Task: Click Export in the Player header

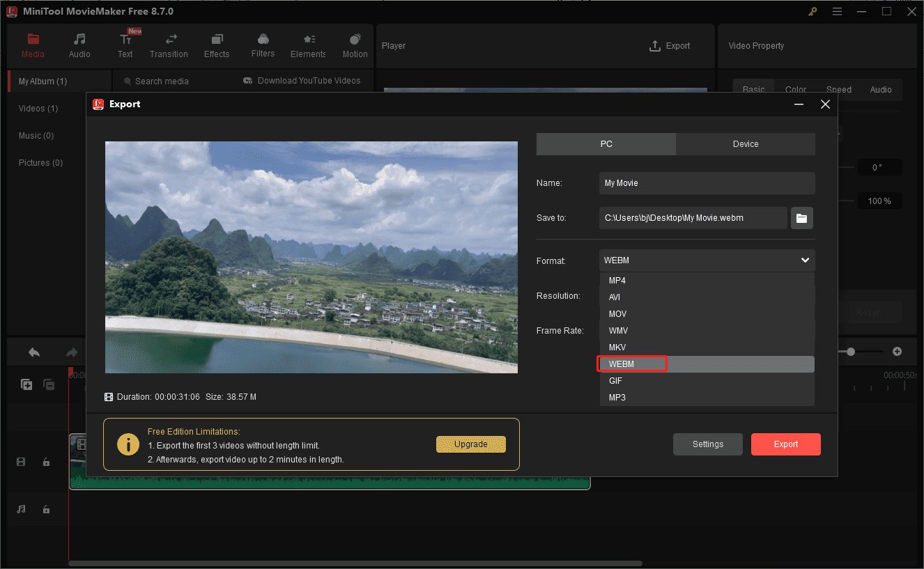Action: pos(670,46)
